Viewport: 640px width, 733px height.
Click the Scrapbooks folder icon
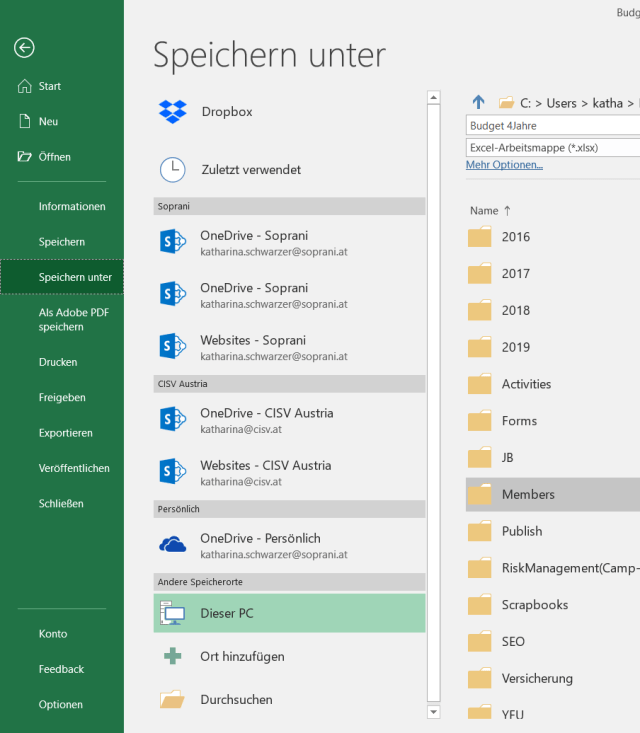(x=480, y=604)
